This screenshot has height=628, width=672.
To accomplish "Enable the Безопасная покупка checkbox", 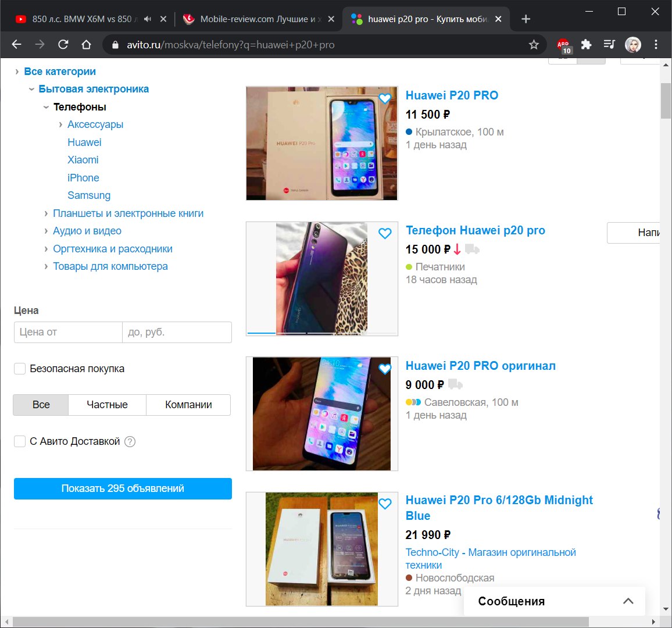I will click(20, 369).
